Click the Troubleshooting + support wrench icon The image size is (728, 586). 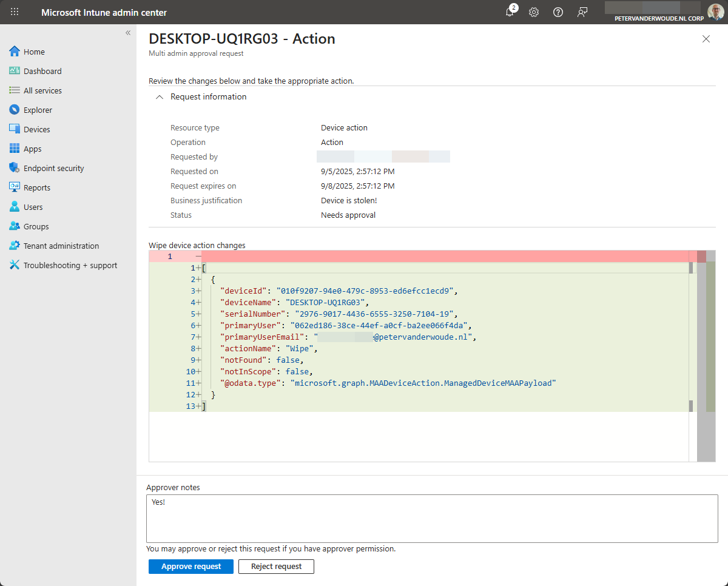(x=15, y=265)
